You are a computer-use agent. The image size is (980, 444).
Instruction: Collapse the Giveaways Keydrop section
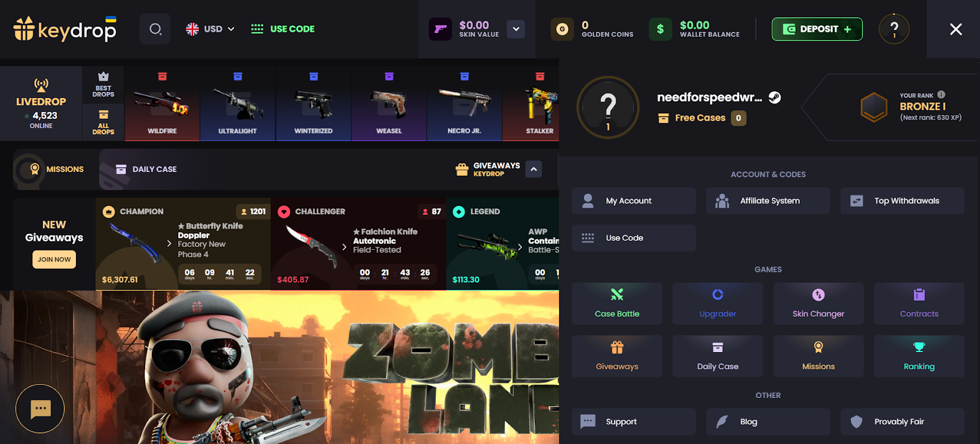click(x=534, y=169)
